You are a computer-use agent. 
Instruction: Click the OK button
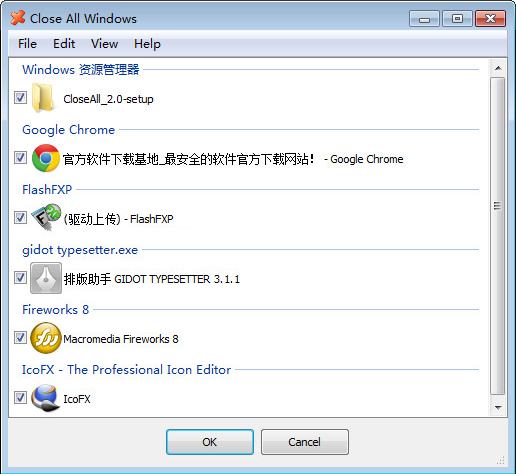[210, 442]
